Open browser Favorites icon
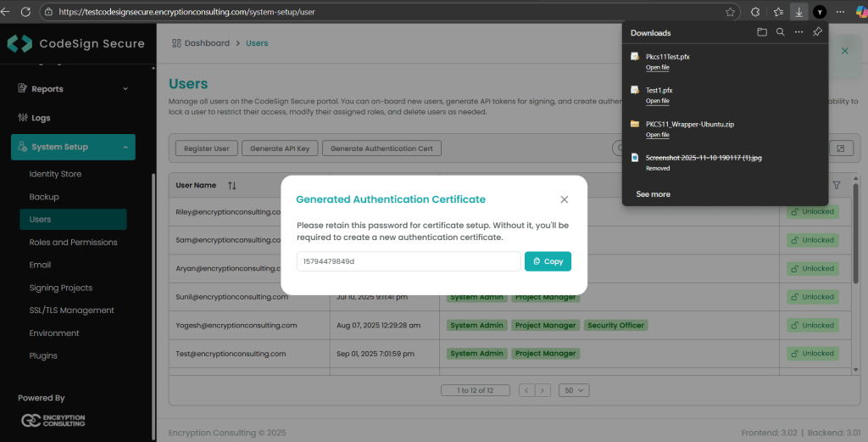The image size is (868, 442). pos(778,12)
